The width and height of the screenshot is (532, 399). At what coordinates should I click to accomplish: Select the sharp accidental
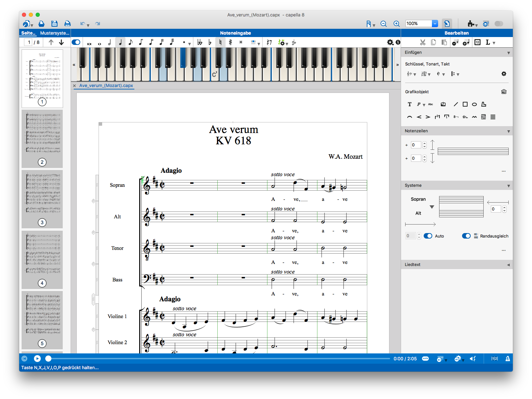coord(230,42)
